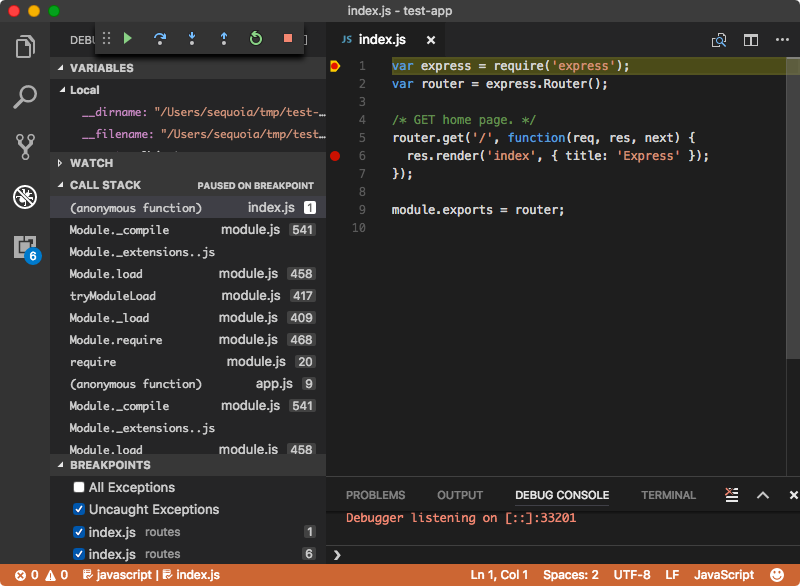
Task: Split the editor with the split icon
Action: pos(751,40)
